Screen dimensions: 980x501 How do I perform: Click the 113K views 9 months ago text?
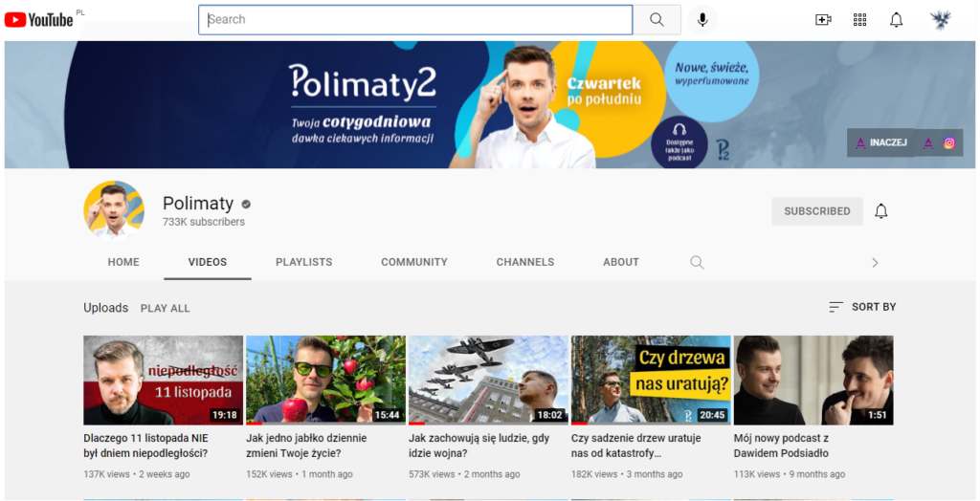tap(790, 474)
